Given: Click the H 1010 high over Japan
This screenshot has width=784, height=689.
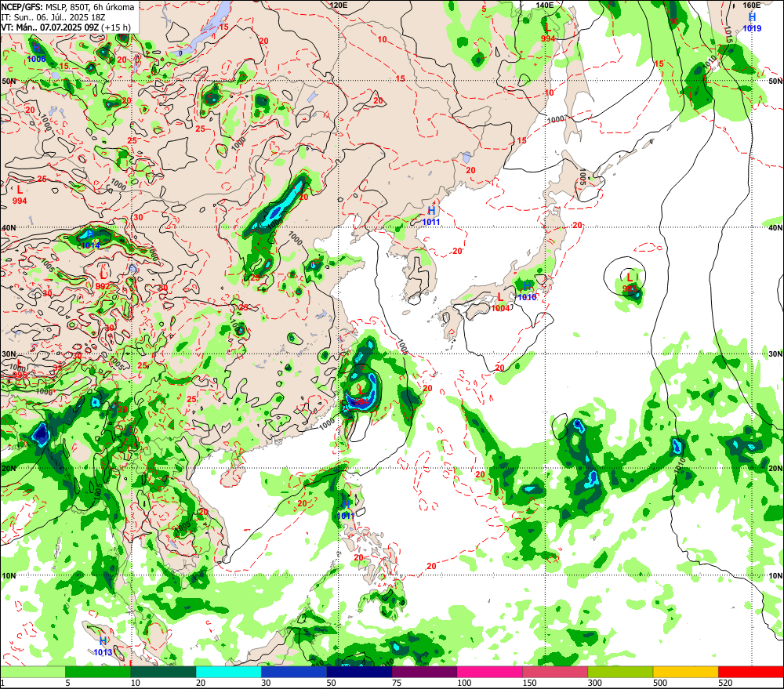Looking at the screenshot, I should click(527, 292).
